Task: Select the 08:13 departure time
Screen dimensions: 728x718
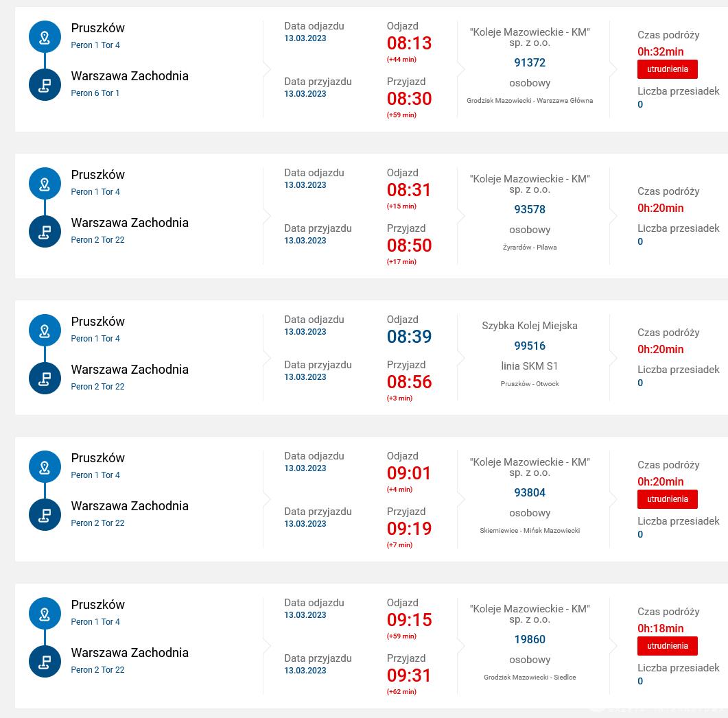Action: click(409, 43)
